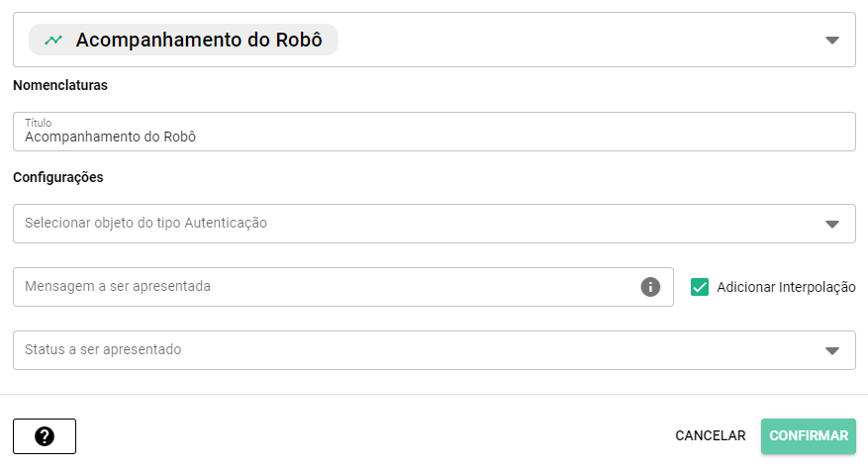Open help with the question mark icon
The image size is (868, 469).
coord(45,436)
